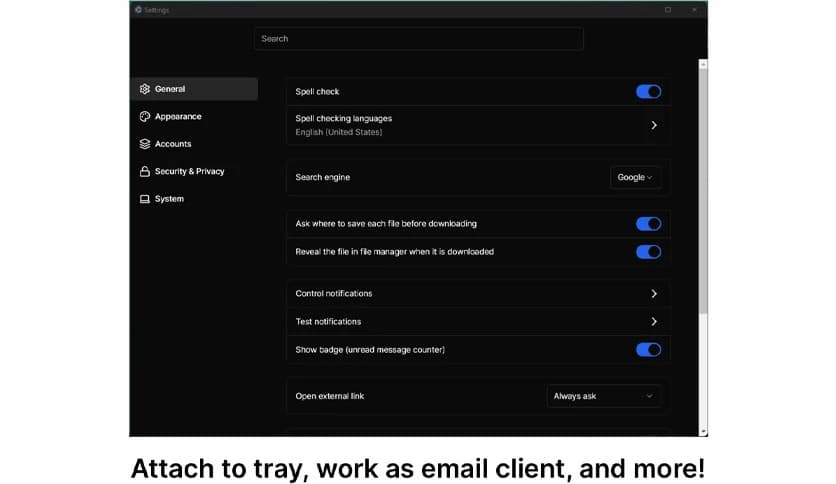The height and width of the screenshot is (484, 836).
Task: Maximize the Settings window
Action: (x=668, y=10)
